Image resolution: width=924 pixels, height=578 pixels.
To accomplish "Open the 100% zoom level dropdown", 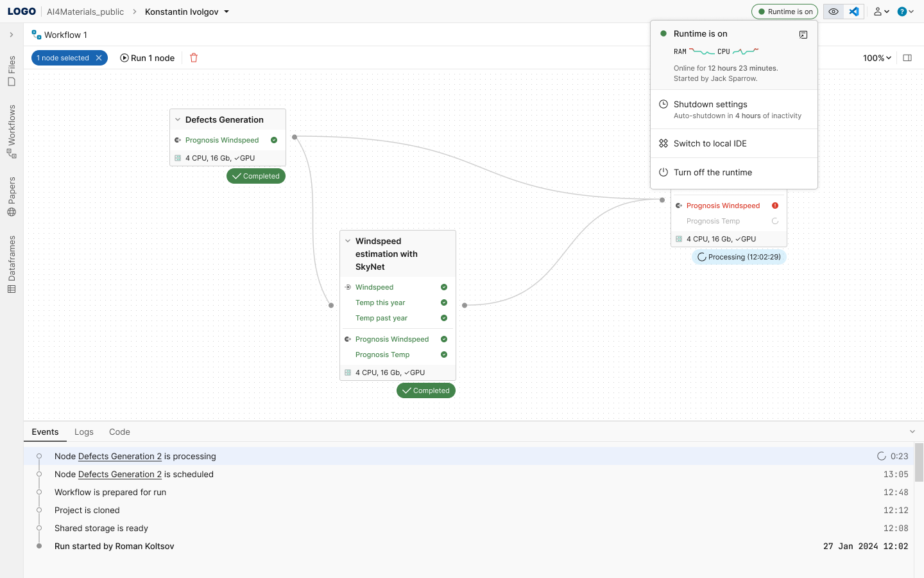I will [x=877, y=58].
